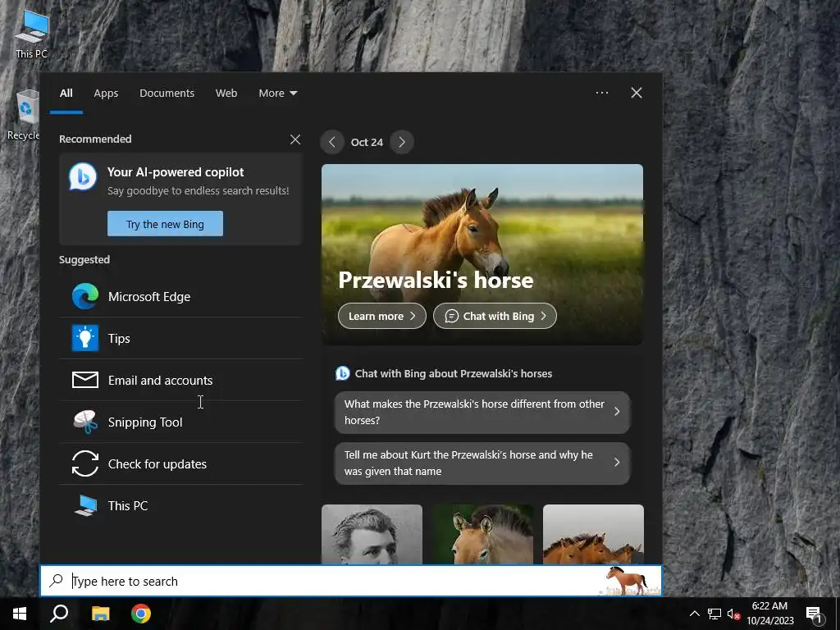Click the taskbar search magnifier icon
This screenshot has width=840, height=630.
[x=59, y=614]
